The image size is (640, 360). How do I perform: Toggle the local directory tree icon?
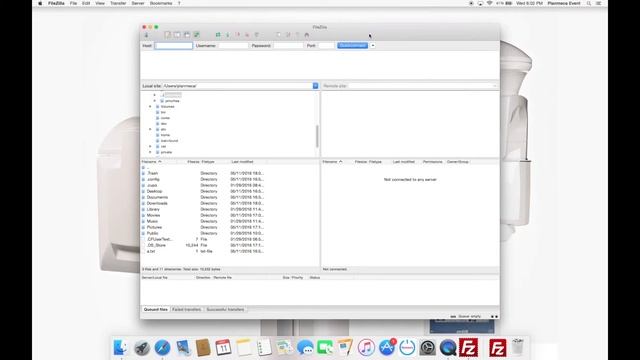(x=177, y=35)
